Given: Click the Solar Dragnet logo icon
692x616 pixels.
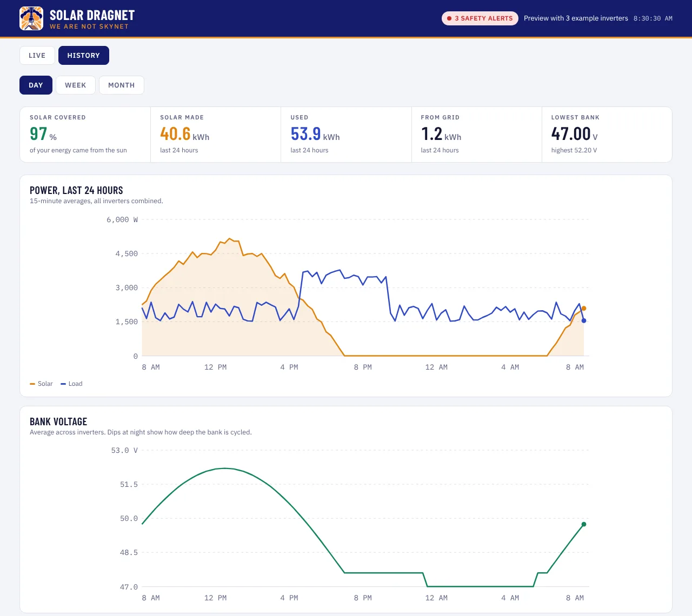Looking at the screenshot, I should click(x=31, y=18).
